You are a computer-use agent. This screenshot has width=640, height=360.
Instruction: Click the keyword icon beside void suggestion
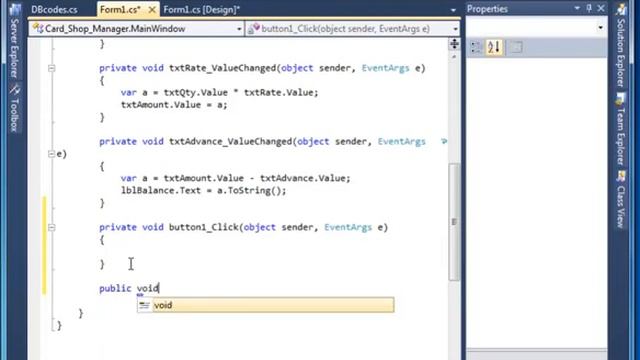pos(144,305)
